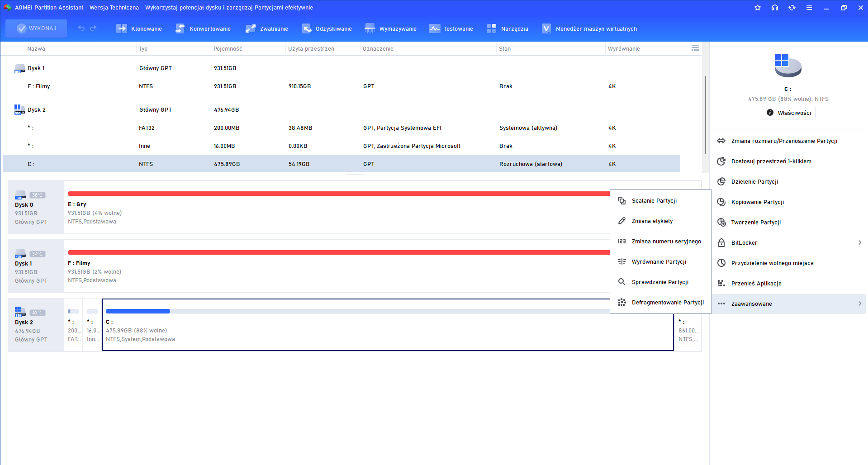The width and height of the screenshot is (868, 465).
Task: Click the Oznaczenie column header
Action: [378, 48]
